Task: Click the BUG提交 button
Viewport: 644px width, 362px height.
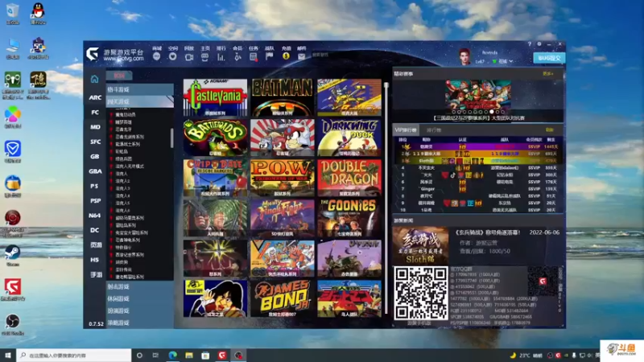Action: click(x=549, y=58)
